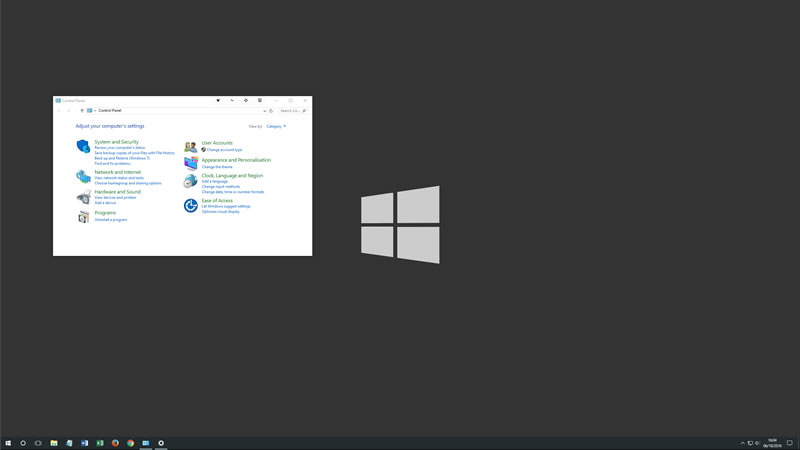Viewport: 800px width, 450px height.
Task: Click Review your computer's status
Action: pos(119,147)
